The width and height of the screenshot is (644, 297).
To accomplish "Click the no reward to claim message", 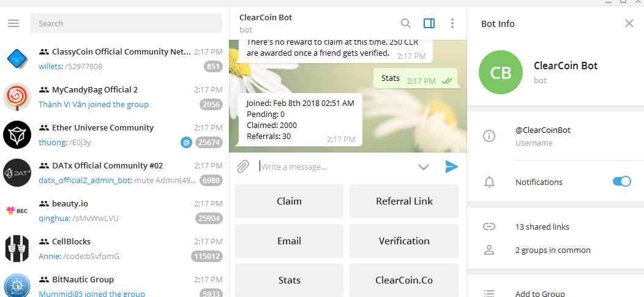I will (x=335, y=51).
